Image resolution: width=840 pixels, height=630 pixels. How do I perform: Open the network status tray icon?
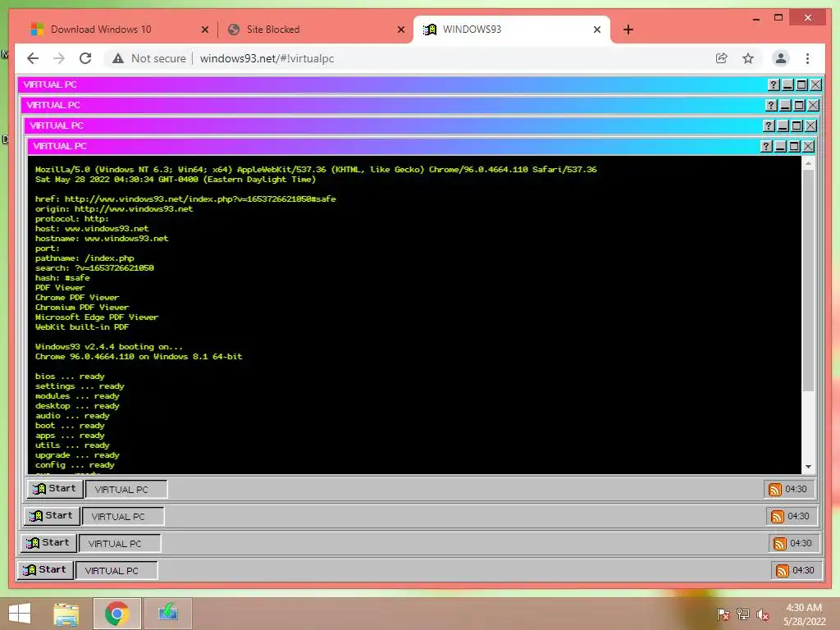click(x=742, y=614)
